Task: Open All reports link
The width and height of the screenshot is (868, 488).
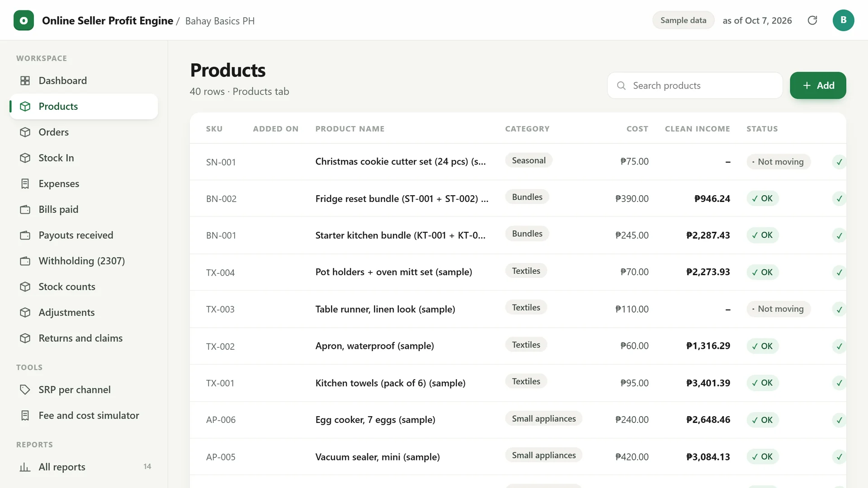Action: click(x=84, y=467)
